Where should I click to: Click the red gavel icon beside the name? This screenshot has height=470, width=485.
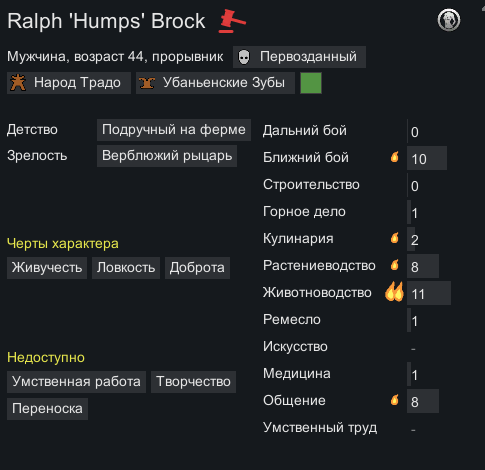pyautogui.click(x=232, y=21)
